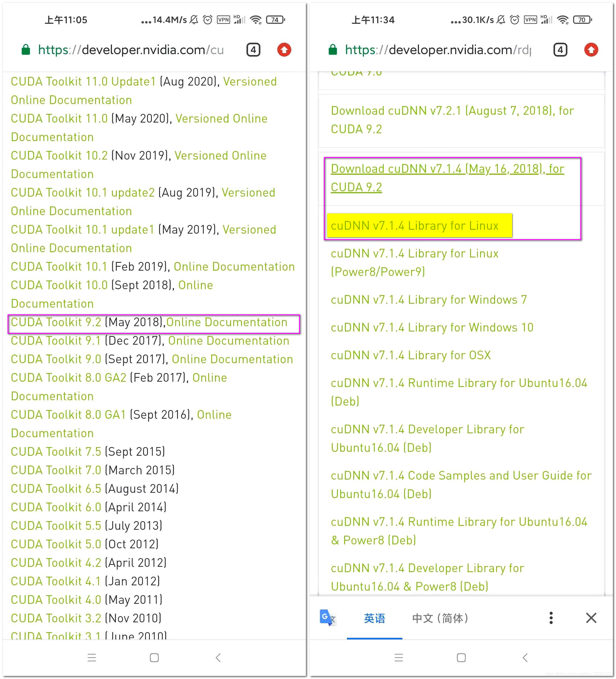Tap the green padlock in left address bar

[x=26, y=50]
